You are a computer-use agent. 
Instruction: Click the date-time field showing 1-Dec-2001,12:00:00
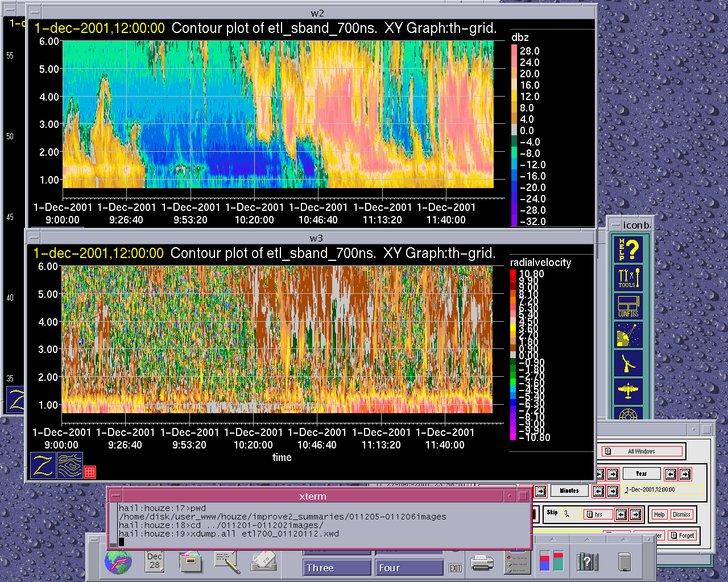point(664,489)
